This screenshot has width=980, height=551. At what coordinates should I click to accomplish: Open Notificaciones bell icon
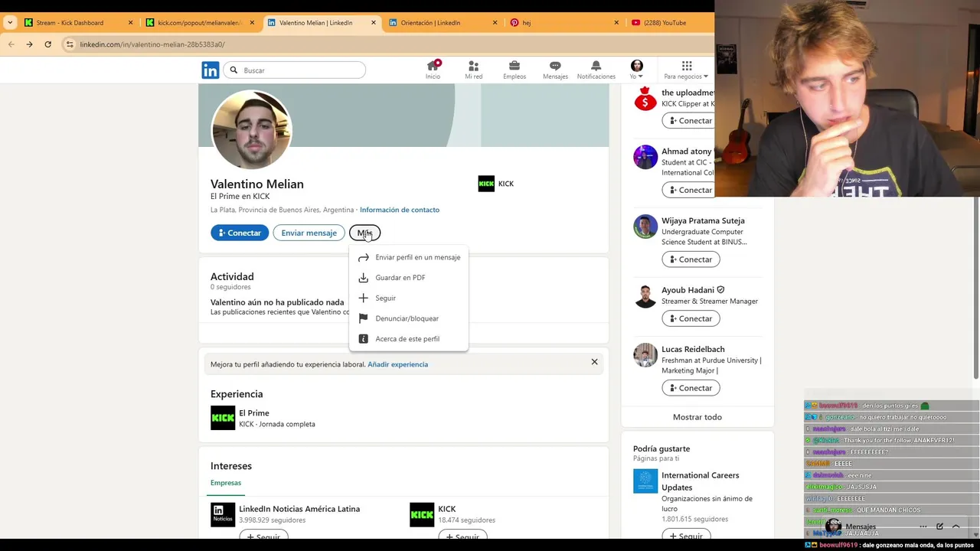tap(596, 70)
